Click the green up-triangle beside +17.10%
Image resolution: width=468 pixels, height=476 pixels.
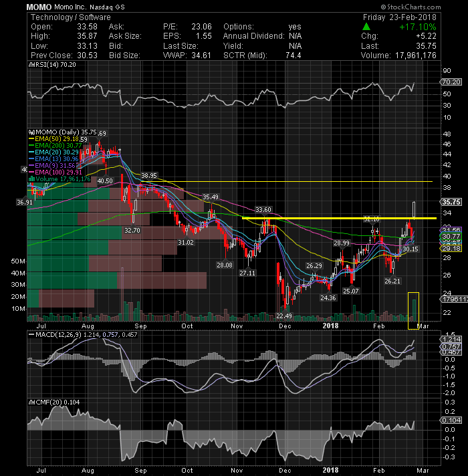366,27
